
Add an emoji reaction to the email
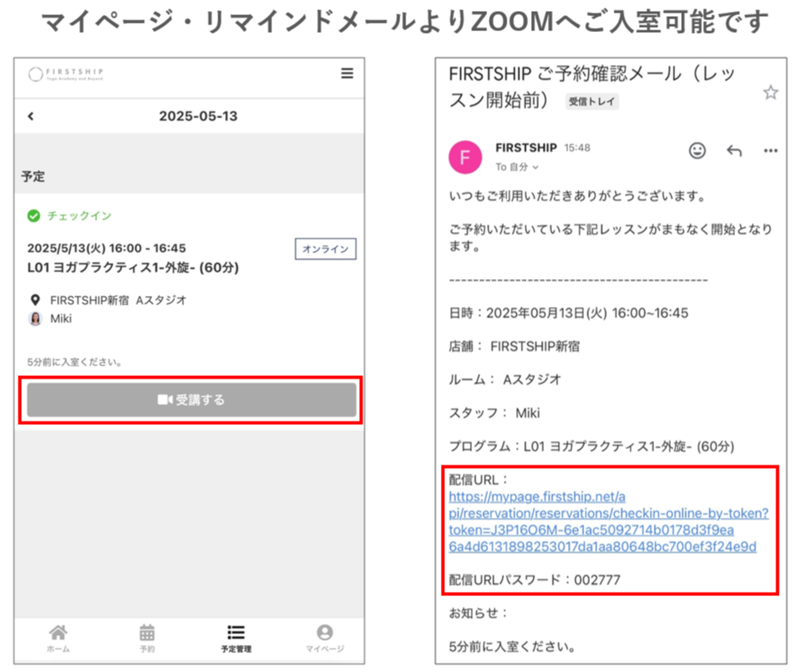point(697,150)
